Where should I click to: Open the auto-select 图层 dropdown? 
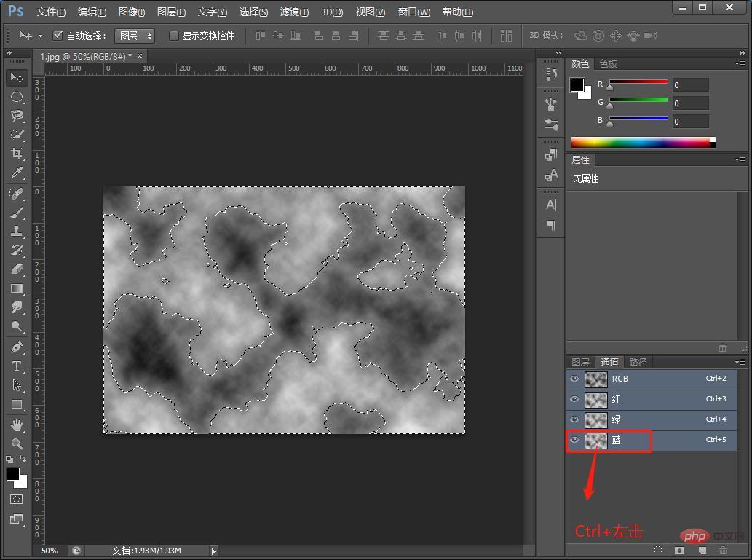(135, 36)
